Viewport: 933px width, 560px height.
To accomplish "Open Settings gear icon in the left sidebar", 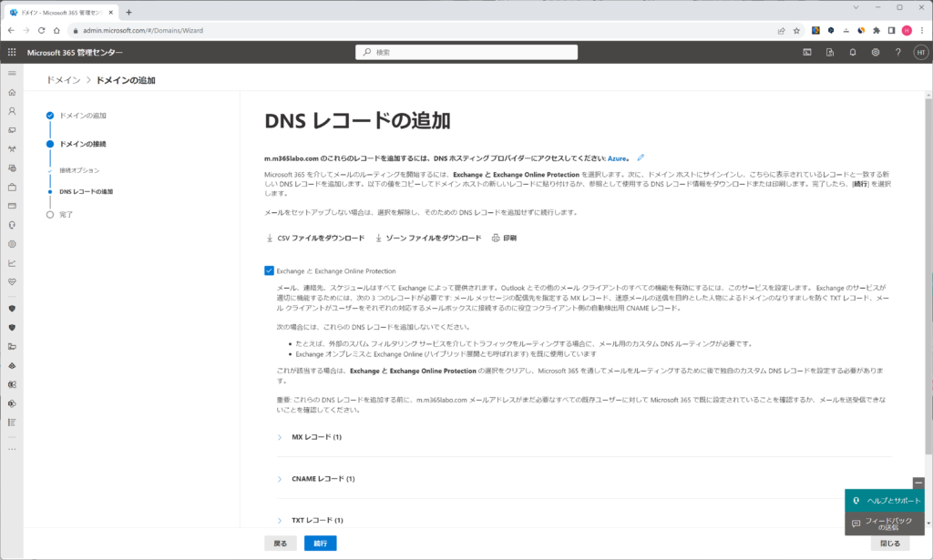I will pyautogui.click(x=12, y=244).
